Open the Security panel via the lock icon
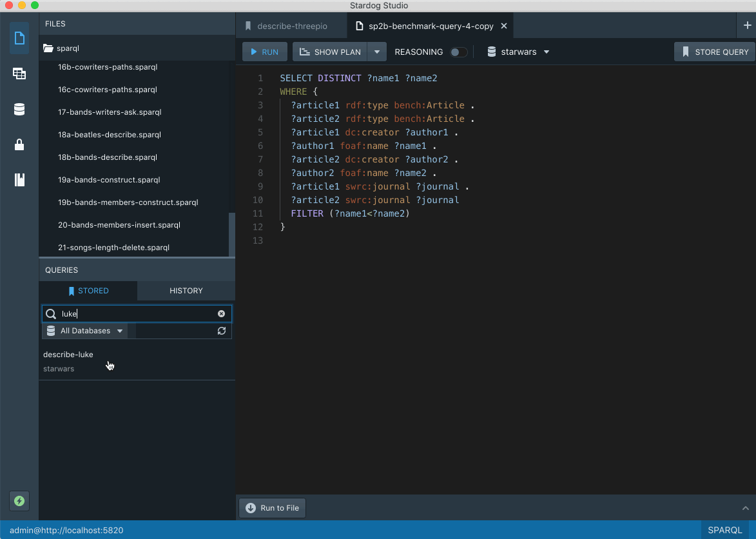 point(19,144)
